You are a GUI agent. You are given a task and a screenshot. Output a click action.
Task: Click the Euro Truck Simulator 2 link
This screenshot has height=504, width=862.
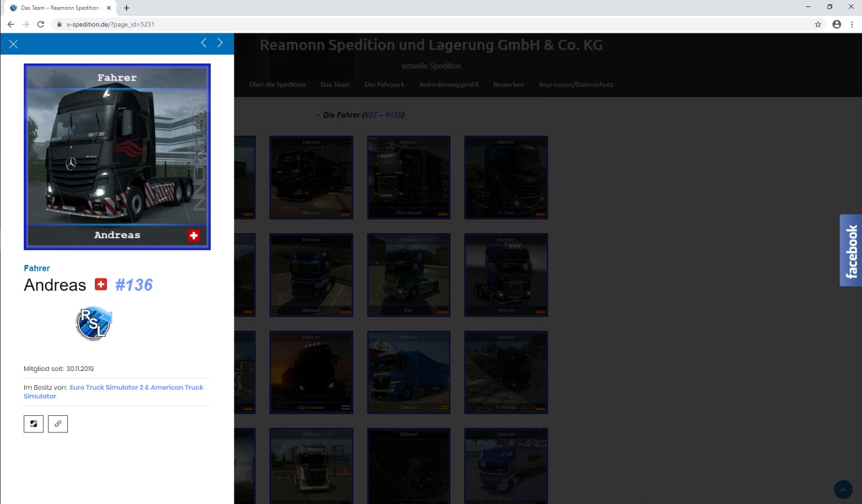(106, 387)
